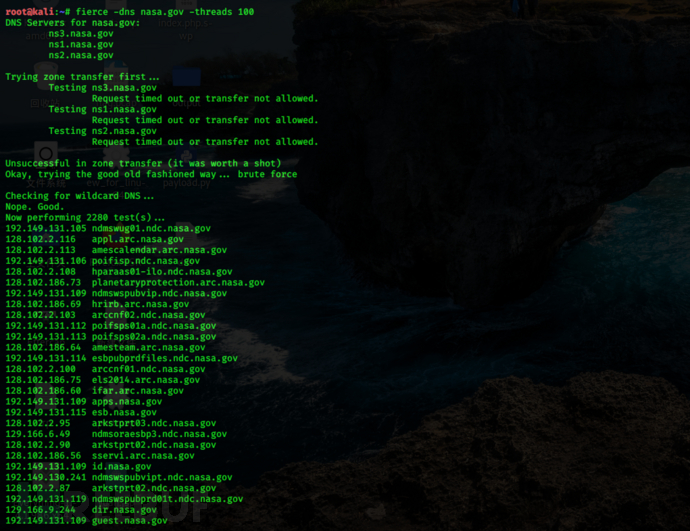Click hostname arkstprt03.ndc.nasa.gov
690x531 pixels.
[x=154, y=423]
